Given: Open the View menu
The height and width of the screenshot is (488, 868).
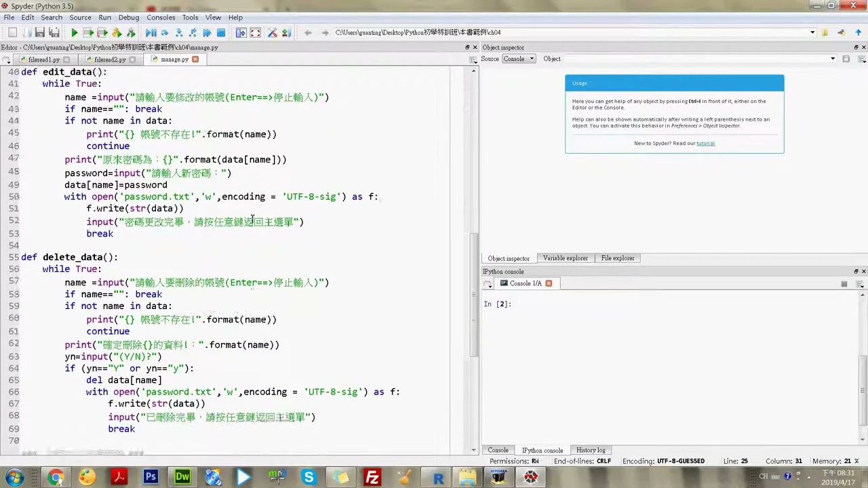Looking at the screenshot, I should tap(213, 18).
